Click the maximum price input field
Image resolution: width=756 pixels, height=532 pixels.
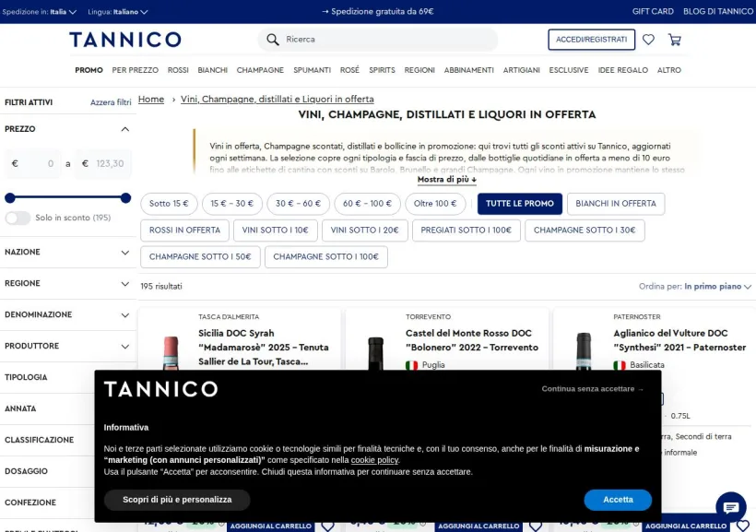(103, 164)
